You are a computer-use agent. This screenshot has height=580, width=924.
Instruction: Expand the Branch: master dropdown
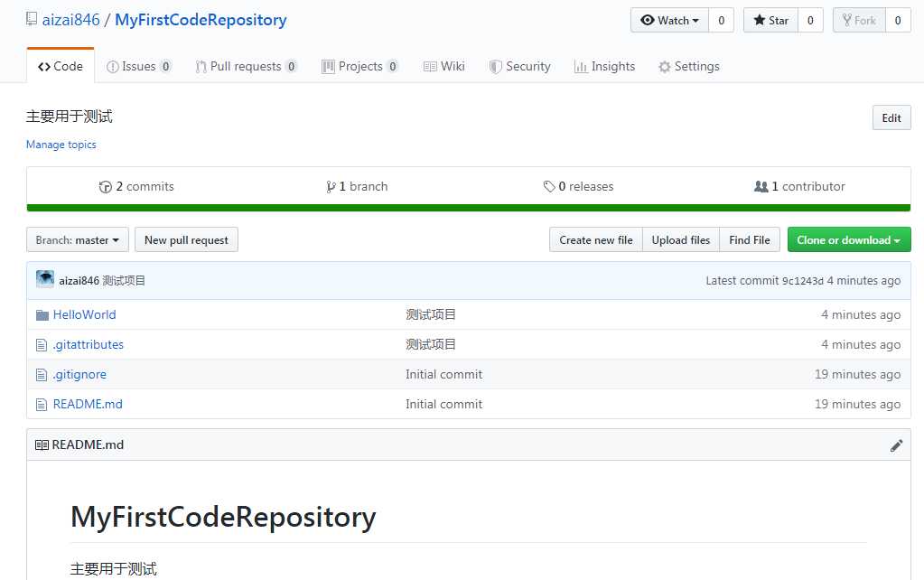tap(77, 240)
